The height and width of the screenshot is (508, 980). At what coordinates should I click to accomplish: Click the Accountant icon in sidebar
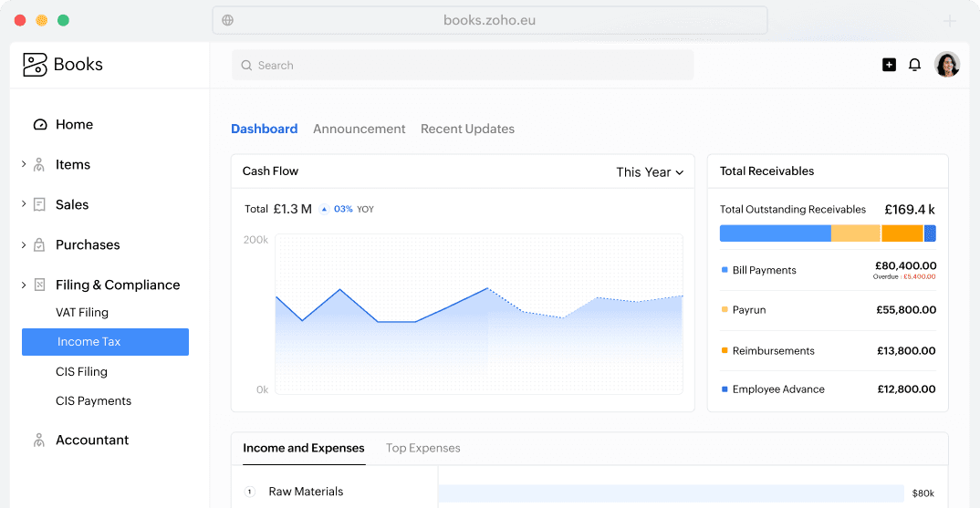[38, 440]
